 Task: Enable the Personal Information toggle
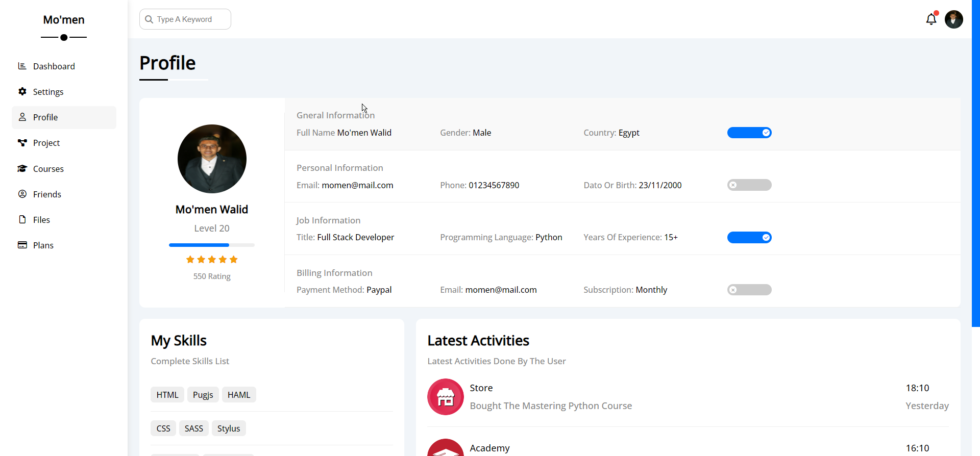(x=749, y=185)
